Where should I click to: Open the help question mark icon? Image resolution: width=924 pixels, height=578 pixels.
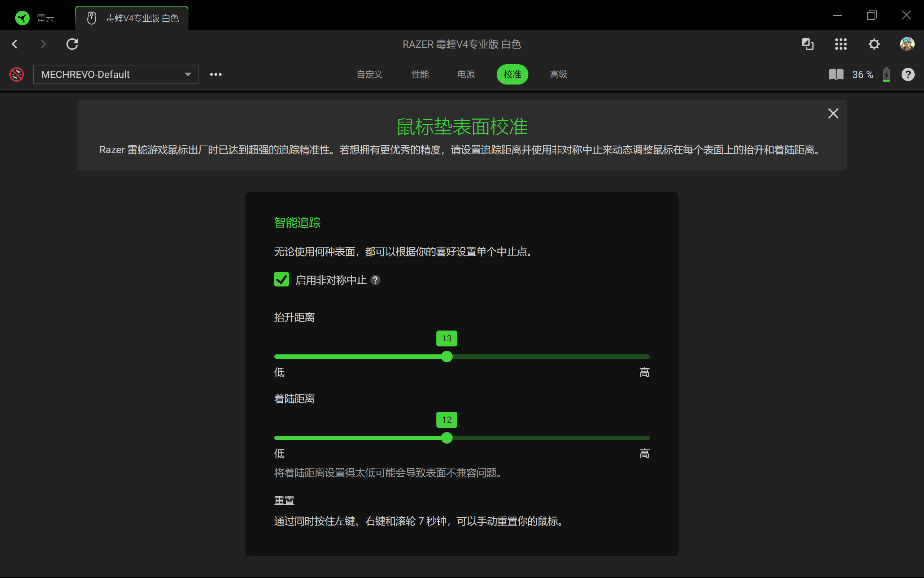908,74
